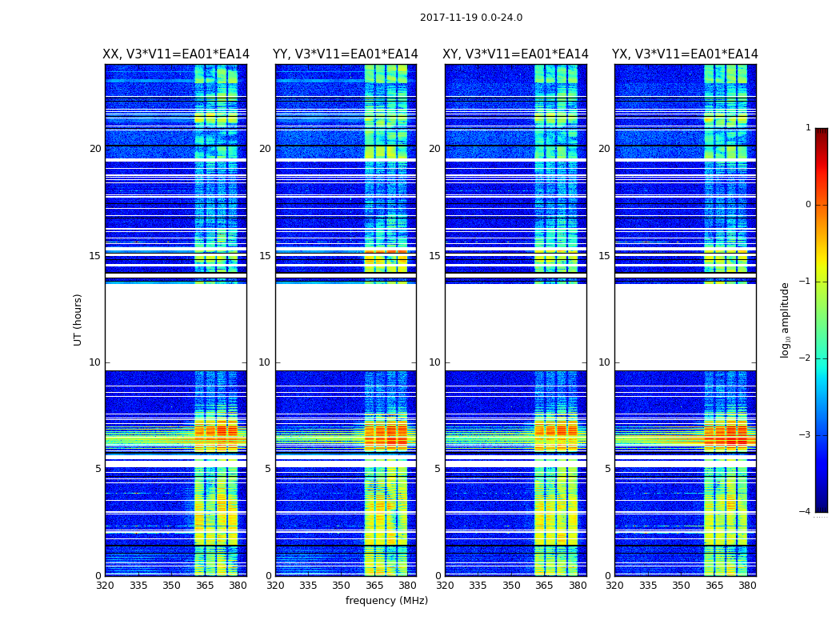The height and width of the screenshot is (640, 840).
Task: Click the 20 y-axis tick beside XX panel
Action: tap(95, 149)
